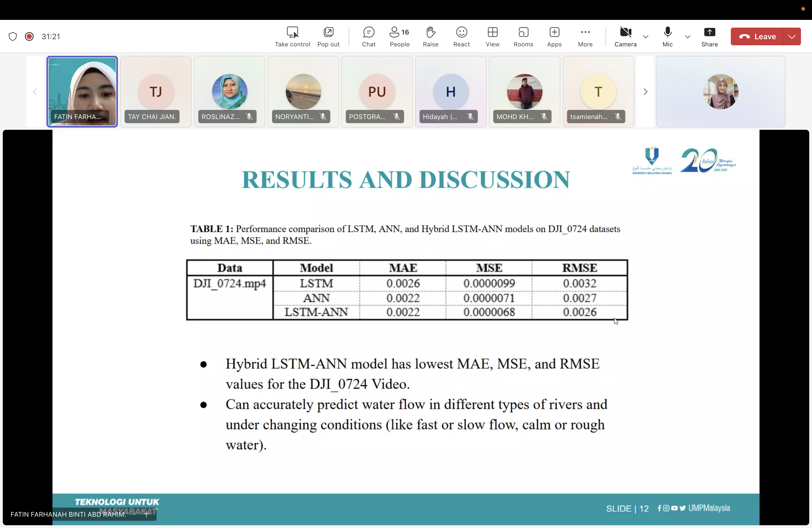This screenshot has height=528, width=812.
Task: Select FATIN FARHA... video tile
Action: pos(82,92)
